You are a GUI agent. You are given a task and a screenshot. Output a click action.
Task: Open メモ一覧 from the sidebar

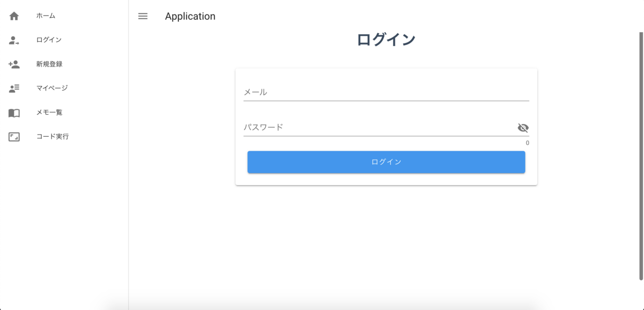click(x=64, y=113)
